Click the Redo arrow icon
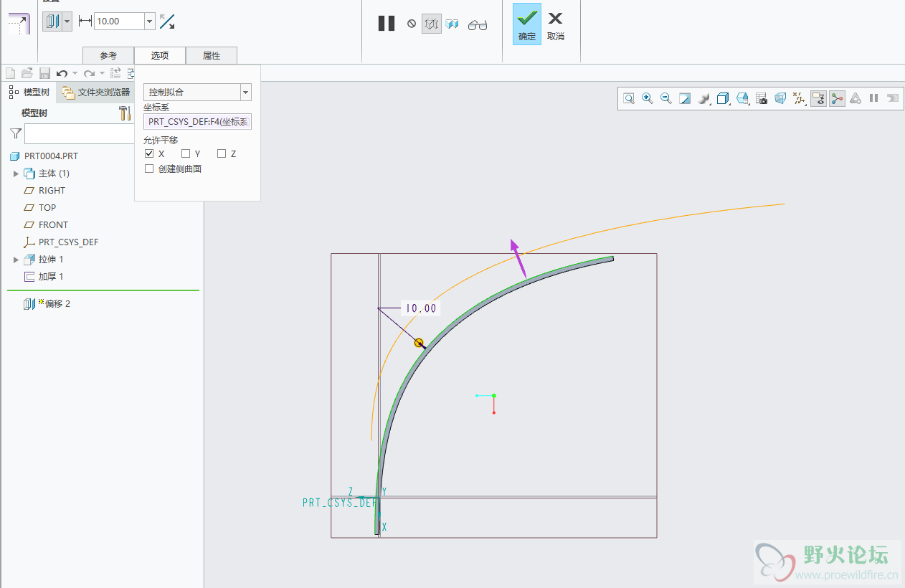This screenshot has width=905, height=588. (89, 73)
